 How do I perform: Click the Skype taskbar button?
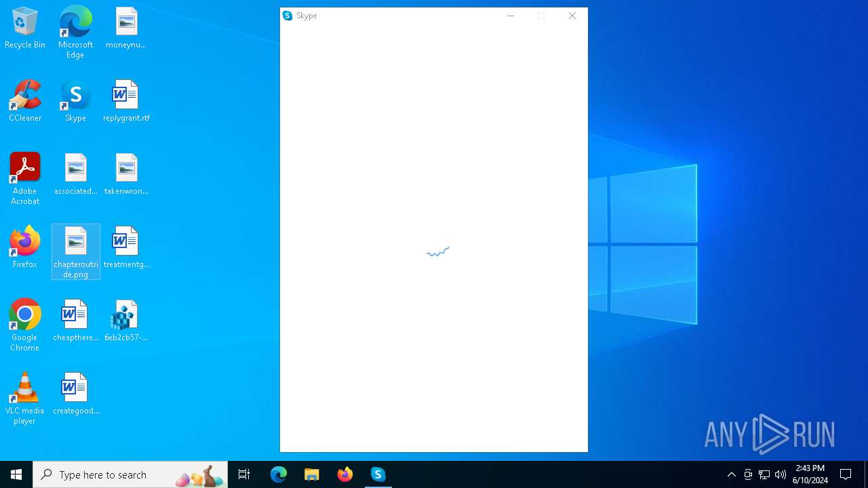click(x=378, y=474)
